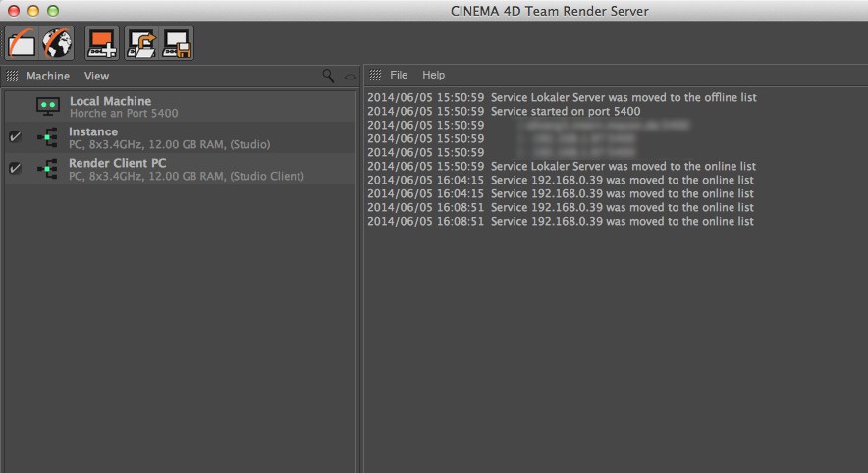Click the Local Machine monitor icon
Viewport: 868px width, 473px height.
click(x=47, y=106)
